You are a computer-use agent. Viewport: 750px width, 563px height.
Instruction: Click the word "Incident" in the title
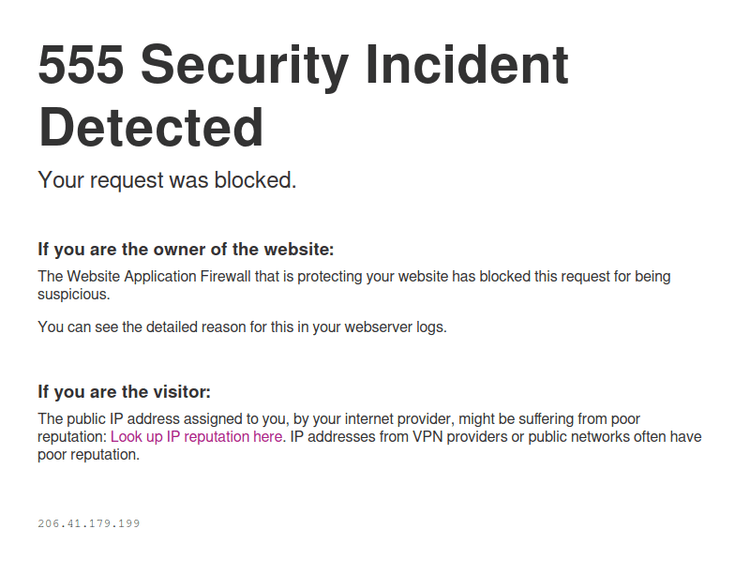(x=466, y=66)
